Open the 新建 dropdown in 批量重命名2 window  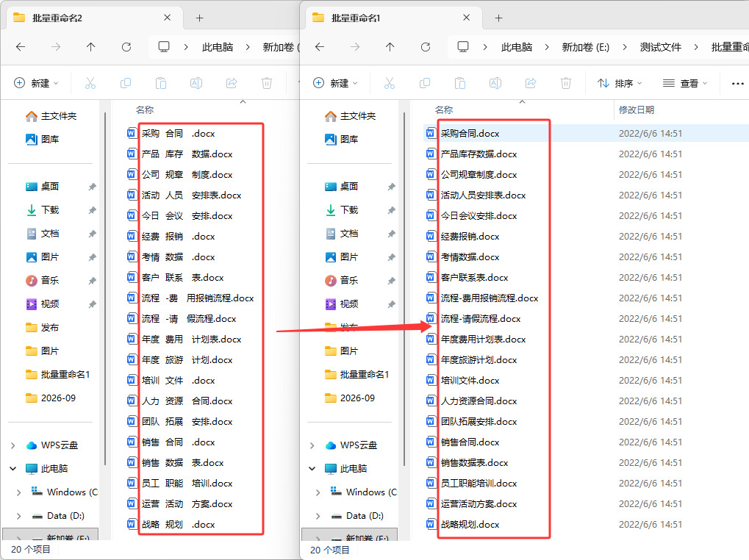pos(36,83)
